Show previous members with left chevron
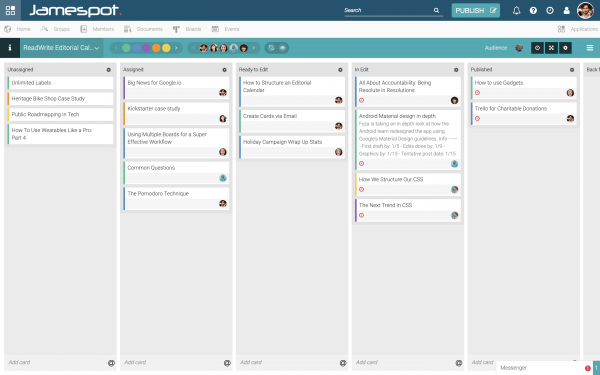Screen dimensions: 600x375 [194, 48]
